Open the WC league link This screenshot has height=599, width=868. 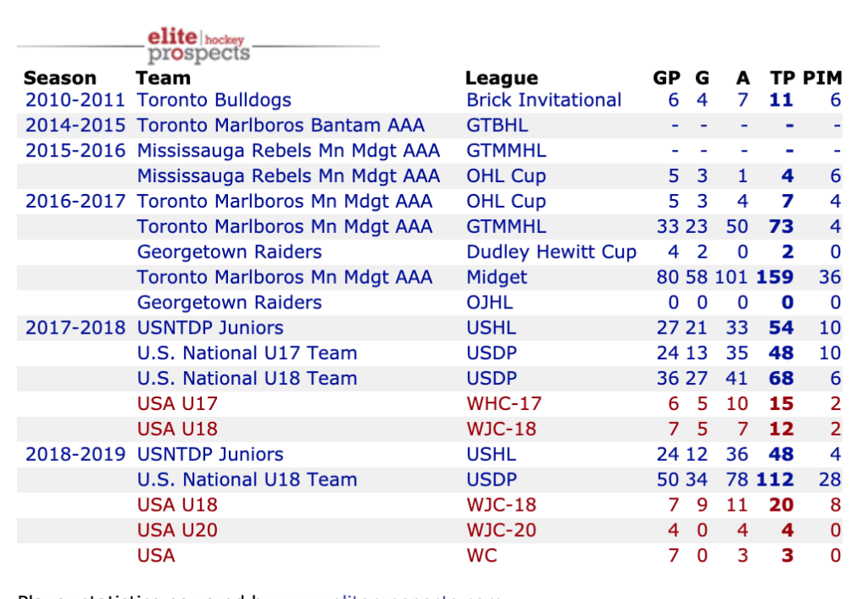tap(481, 556)
